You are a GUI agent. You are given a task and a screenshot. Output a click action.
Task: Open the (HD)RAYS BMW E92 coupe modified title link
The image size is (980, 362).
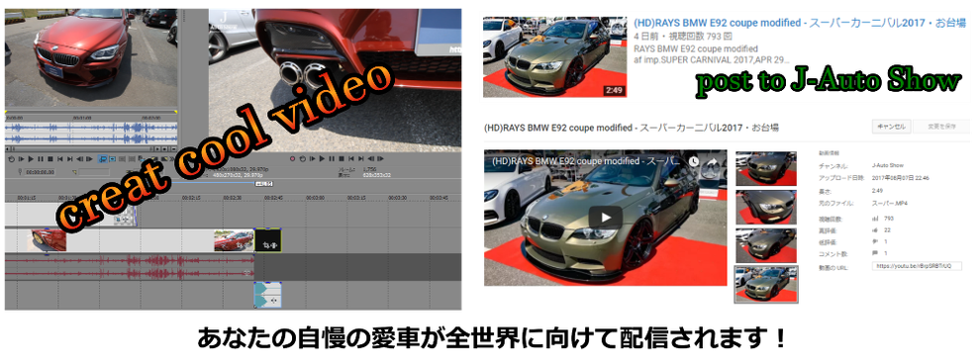click(800, 23)
